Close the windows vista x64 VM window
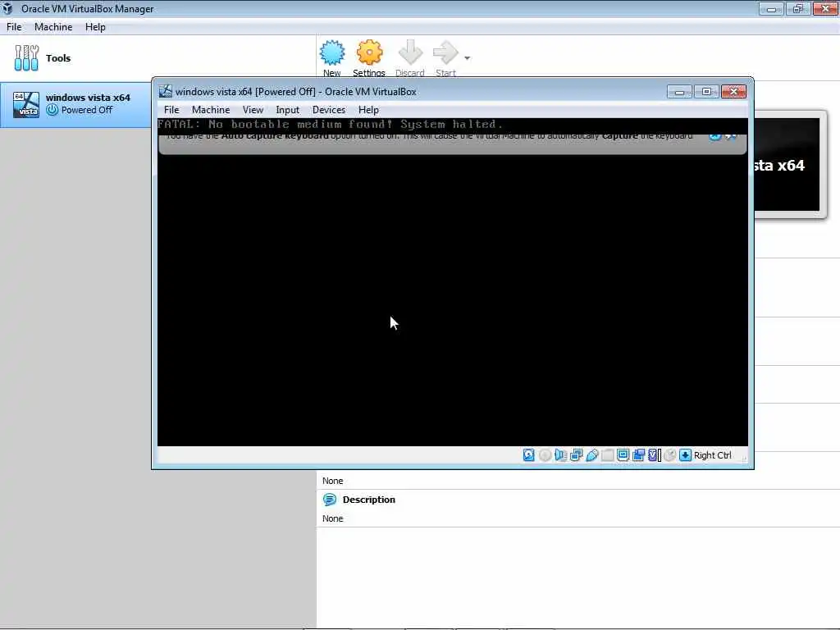 pyautogui.click(x=733, y=92)
